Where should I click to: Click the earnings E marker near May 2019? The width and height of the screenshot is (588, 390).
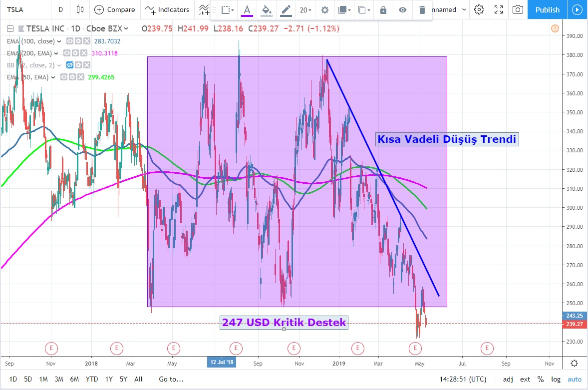pos(415,349)
